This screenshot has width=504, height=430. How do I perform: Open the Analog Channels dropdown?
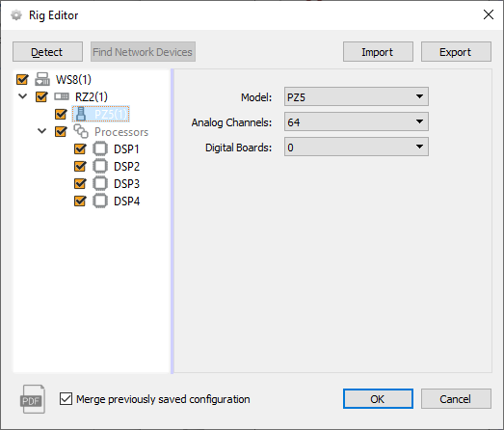click(x=357, y=121)
